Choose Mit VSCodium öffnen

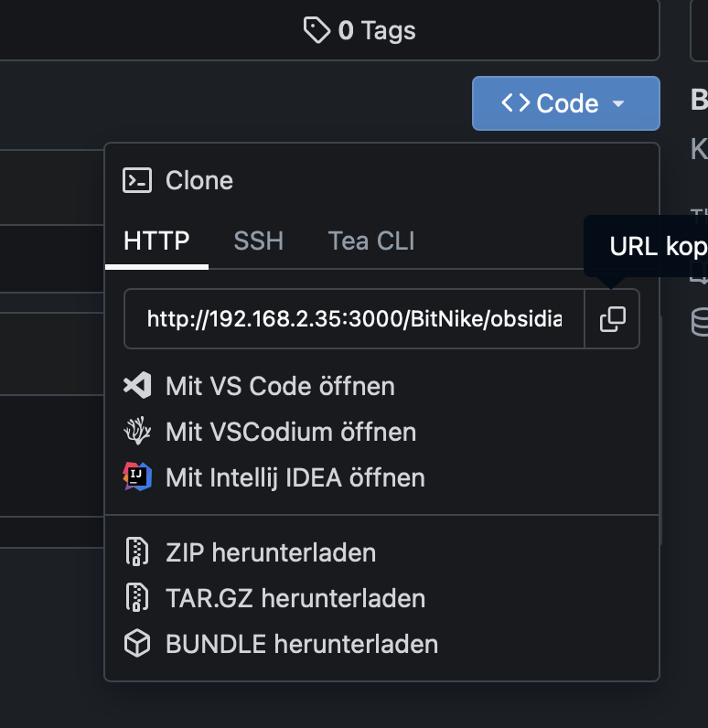click(x=291, y=431)
